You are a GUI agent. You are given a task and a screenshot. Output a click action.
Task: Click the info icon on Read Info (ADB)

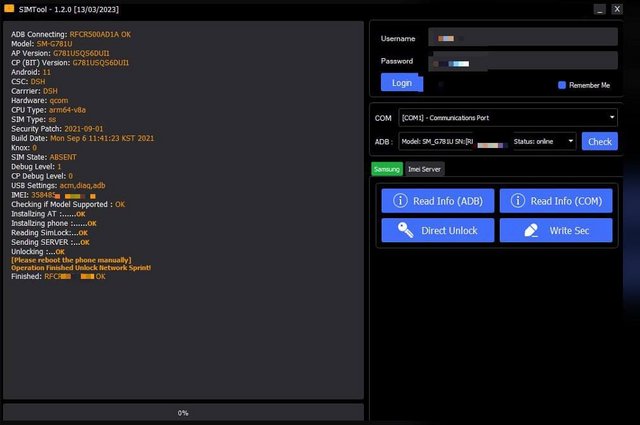pyautogui.click(x=400, y=200)
